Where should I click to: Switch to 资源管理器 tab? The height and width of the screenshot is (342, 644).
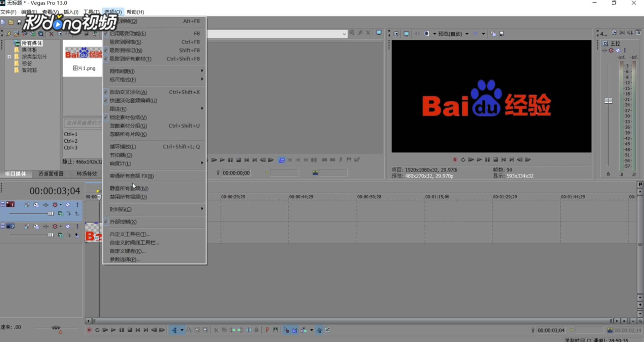click(51, 174)
